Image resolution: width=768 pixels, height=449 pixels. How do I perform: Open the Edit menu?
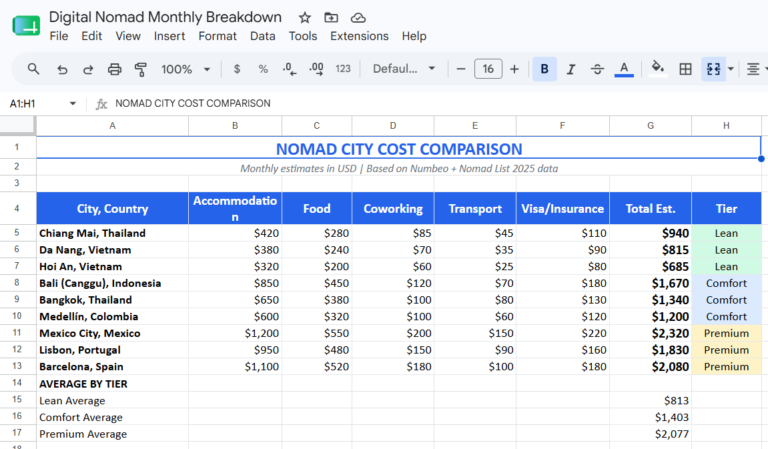[92, 36]
